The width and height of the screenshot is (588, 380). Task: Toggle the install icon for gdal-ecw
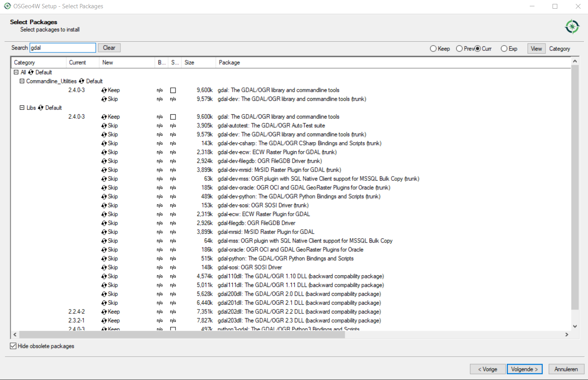click(104, 214)
